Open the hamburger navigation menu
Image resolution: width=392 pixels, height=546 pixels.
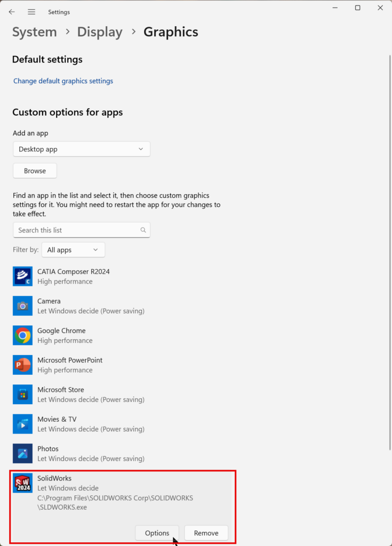pos(31,12)
